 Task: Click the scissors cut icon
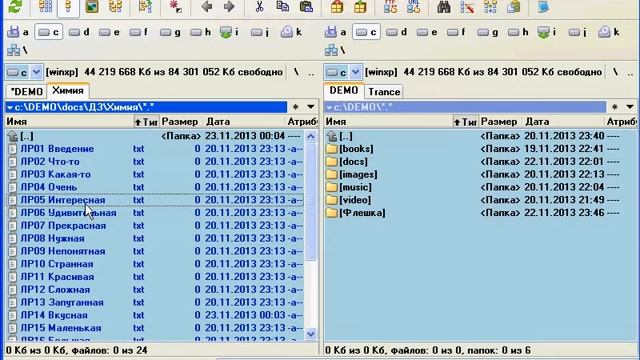(259, 7)
